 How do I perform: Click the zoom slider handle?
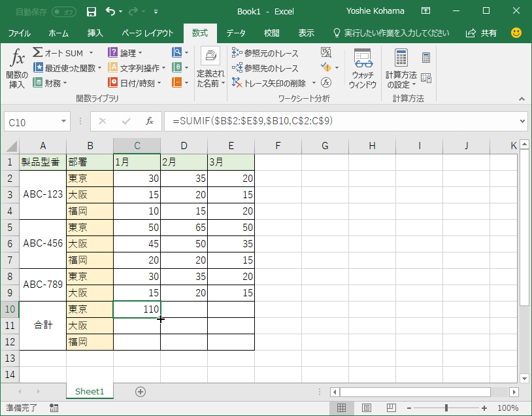click(446, 408)
